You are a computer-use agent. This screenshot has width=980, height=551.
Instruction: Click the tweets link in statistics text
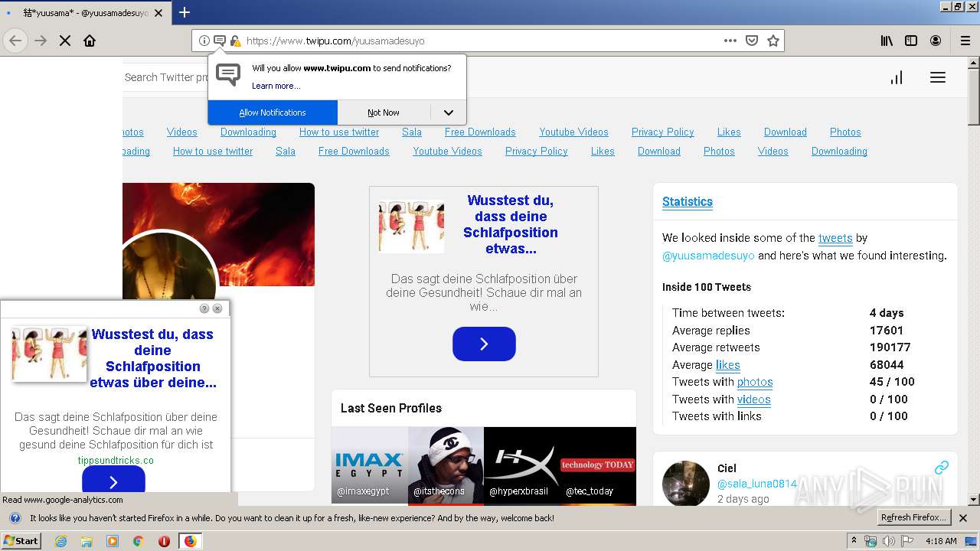(x=835, y=238)
